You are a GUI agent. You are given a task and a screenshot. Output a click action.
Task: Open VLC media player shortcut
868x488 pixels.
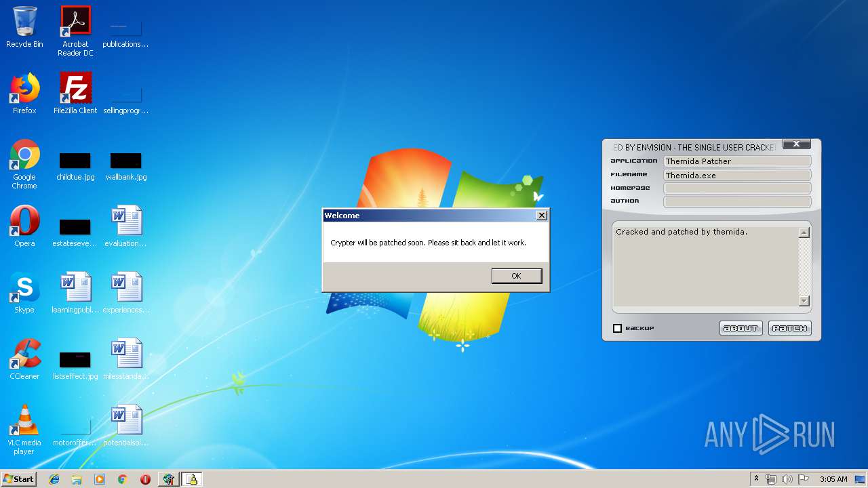click(x=24, y=430)
